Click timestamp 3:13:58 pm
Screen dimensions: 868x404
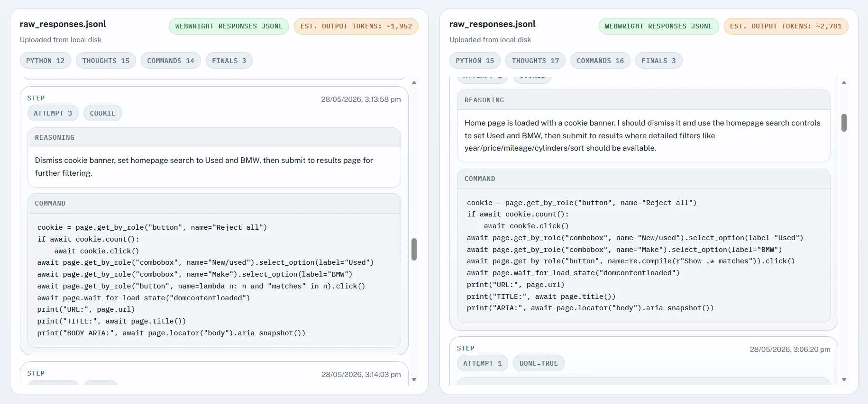pos(361,99)
